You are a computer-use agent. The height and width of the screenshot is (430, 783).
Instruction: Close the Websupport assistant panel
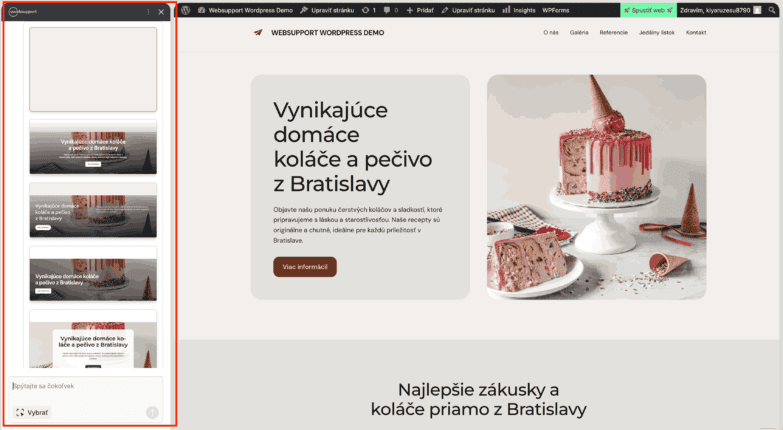point(161,12)
